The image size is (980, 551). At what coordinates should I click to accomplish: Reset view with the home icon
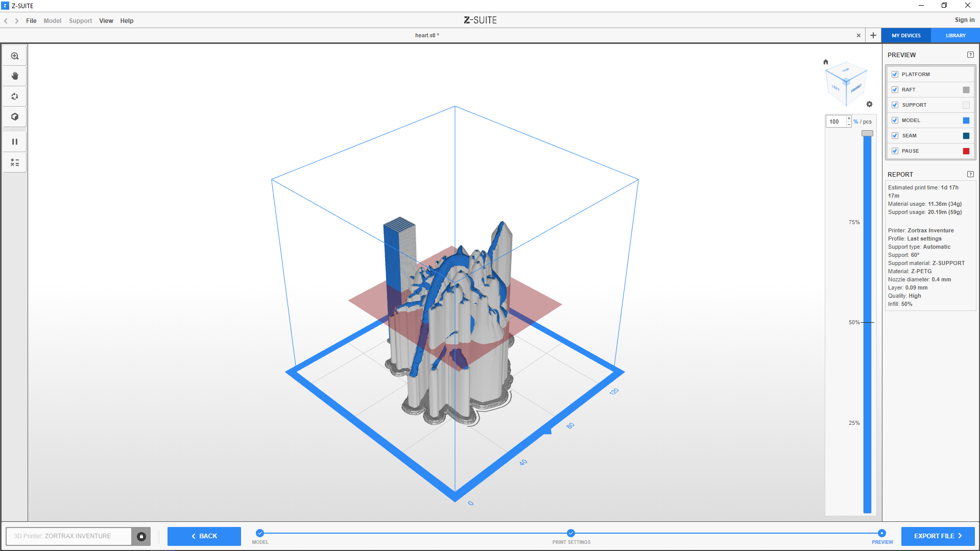tap(826, 62)
